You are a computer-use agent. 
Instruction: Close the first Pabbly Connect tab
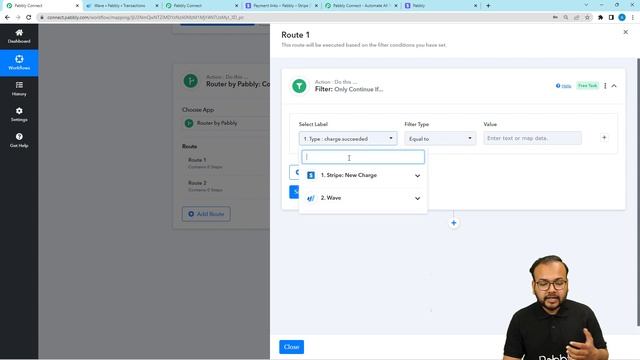[77, 6]
